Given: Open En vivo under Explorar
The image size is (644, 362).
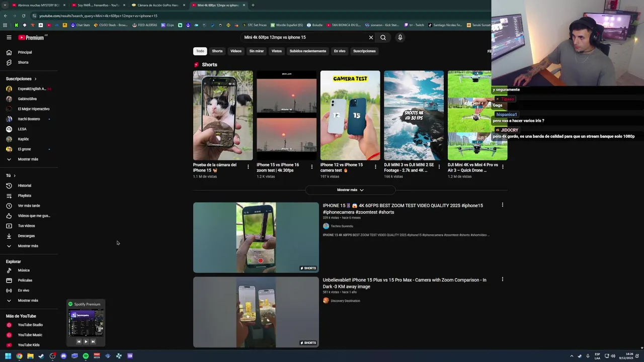Looking at the screenshot, I should [23, 291].
